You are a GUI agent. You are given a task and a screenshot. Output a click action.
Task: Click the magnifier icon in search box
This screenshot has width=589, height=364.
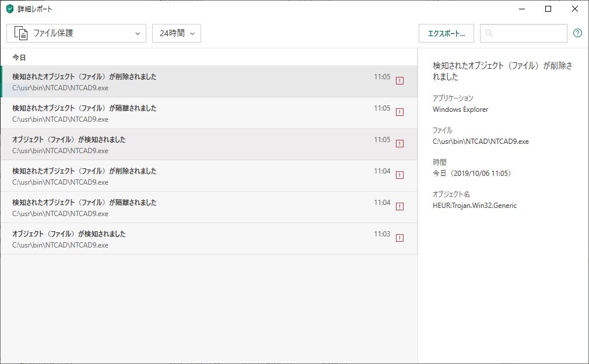click(489, 33)
